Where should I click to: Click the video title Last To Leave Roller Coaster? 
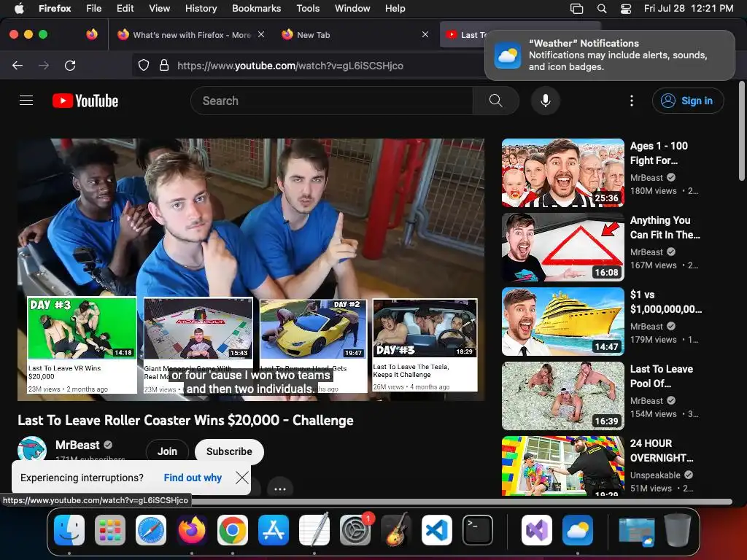185,420
